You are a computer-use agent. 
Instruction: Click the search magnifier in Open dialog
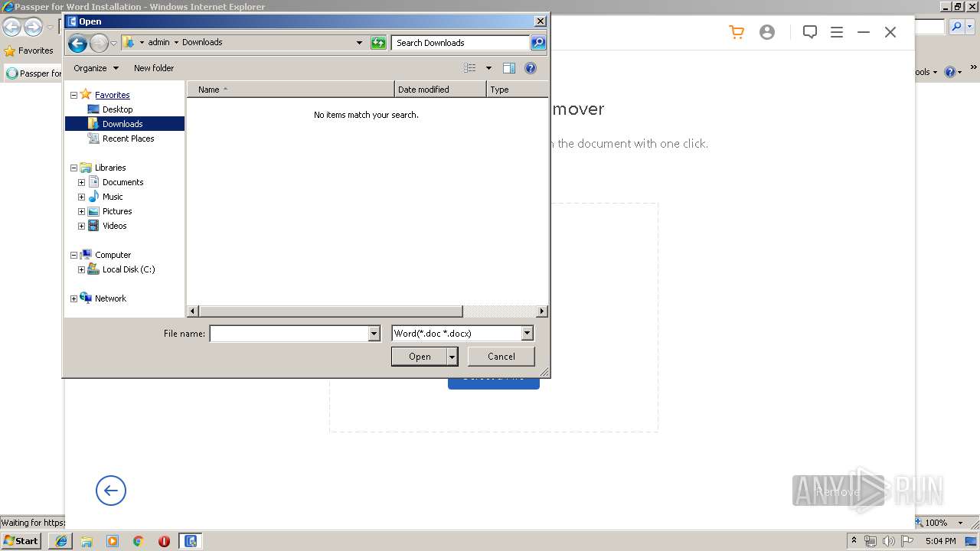538,43
